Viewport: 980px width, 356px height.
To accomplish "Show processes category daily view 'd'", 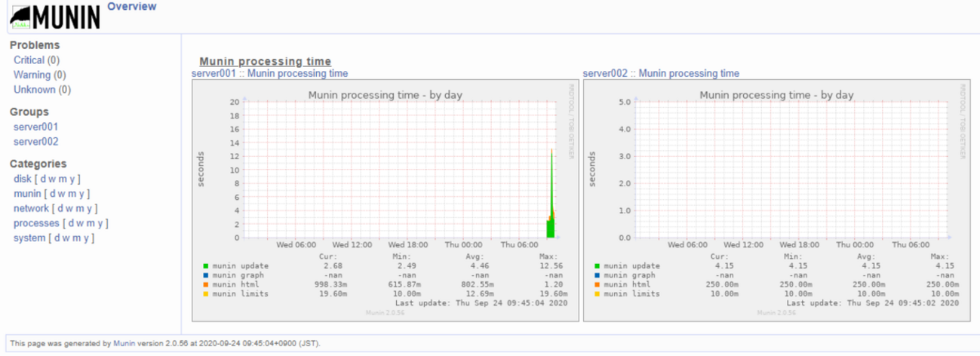I will click(x=71, y=223).
